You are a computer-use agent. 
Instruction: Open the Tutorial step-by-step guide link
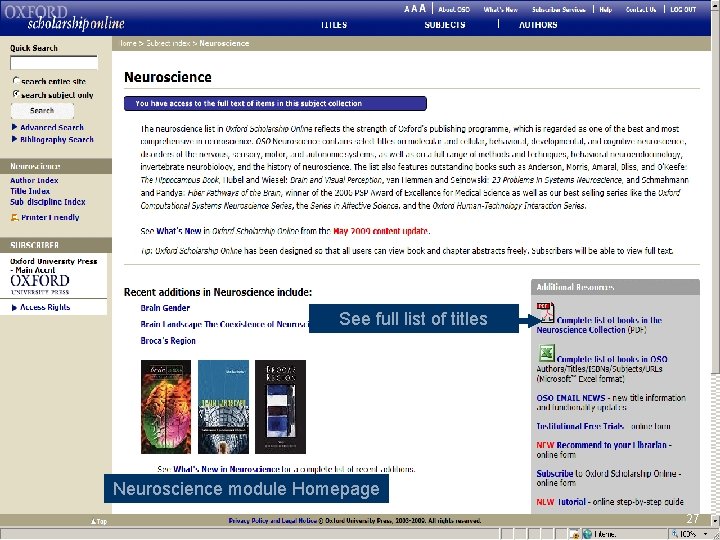click(571, 502)
